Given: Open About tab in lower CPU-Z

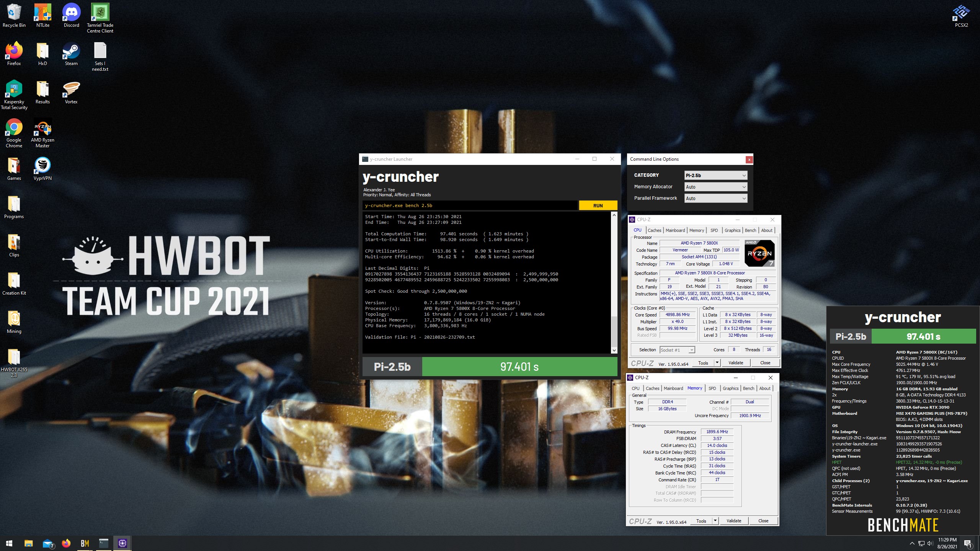Looking at the screenshot, I should (764, 388).
